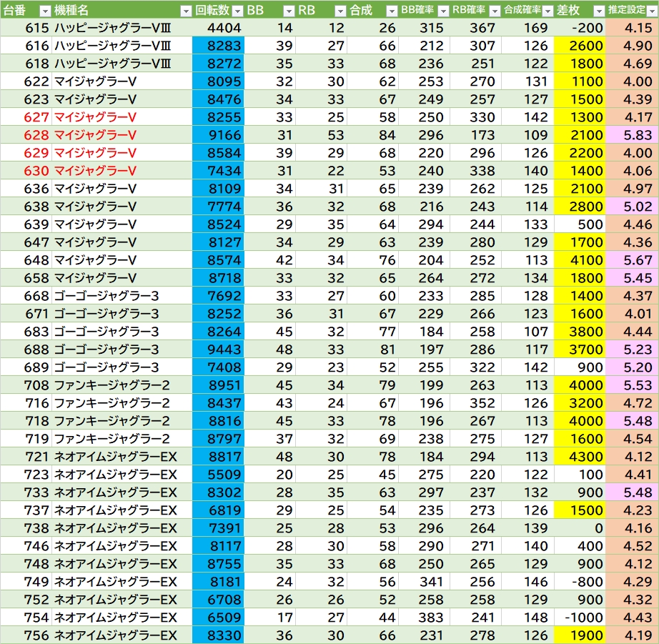Screen dimensions: 659x644
Task: Open the 推定設定 column filter dropdown
Action: tap(651, 10)
